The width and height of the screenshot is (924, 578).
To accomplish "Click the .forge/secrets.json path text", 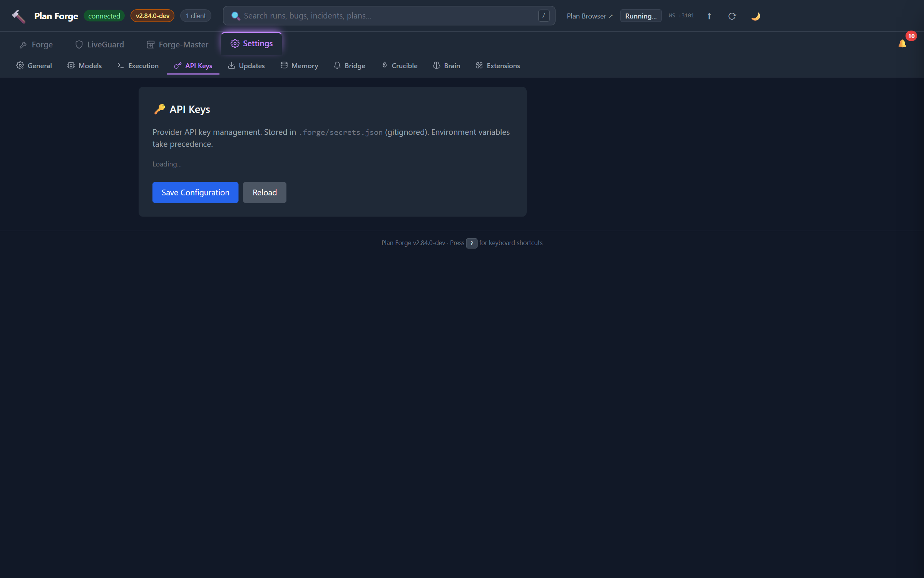I will click(341, 132).
